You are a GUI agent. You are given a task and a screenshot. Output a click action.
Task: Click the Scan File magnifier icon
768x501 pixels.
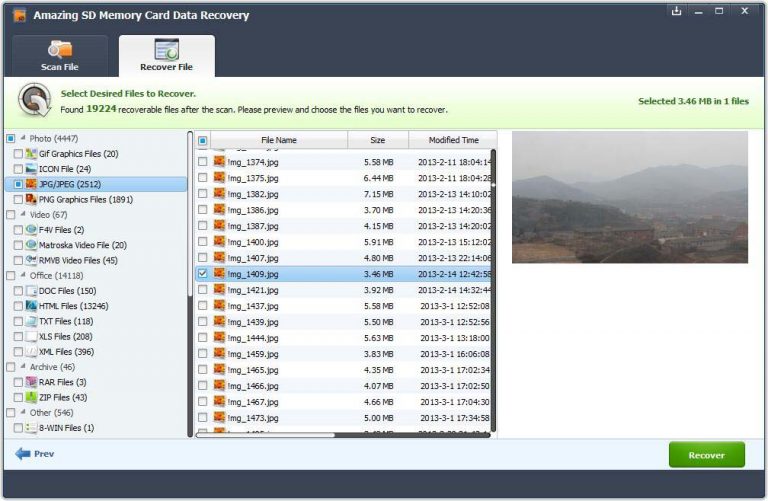(59, 49)
